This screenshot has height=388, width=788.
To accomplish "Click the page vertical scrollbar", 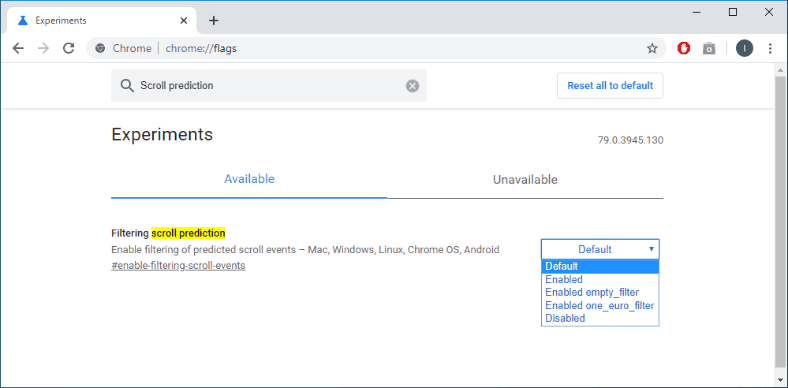I will pyautogui.click(x=780, y=221).
